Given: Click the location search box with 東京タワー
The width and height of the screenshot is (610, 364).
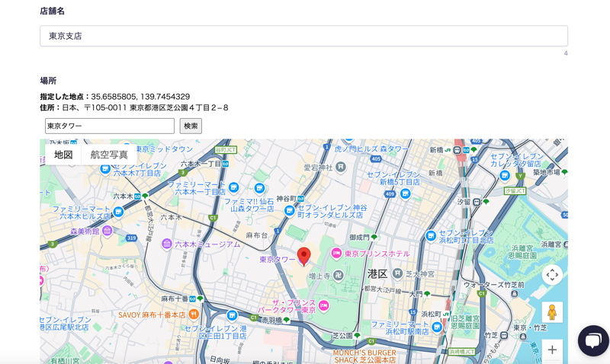Looking at the screenshot, I should point(110,126).
